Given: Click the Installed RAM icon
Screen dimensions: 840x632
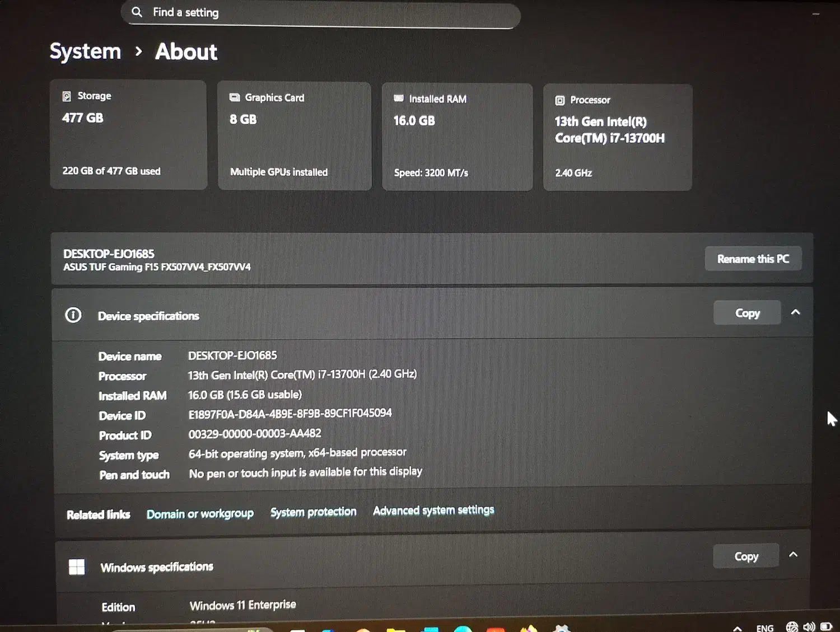Looking at the screenshot, I should [x=399, y=99].
